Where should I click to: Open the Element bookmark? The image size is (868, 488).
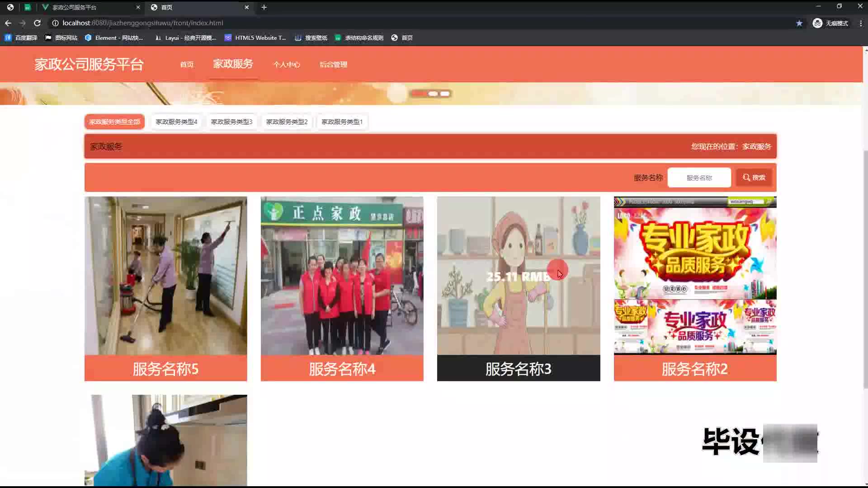click(x=114, y=38)
